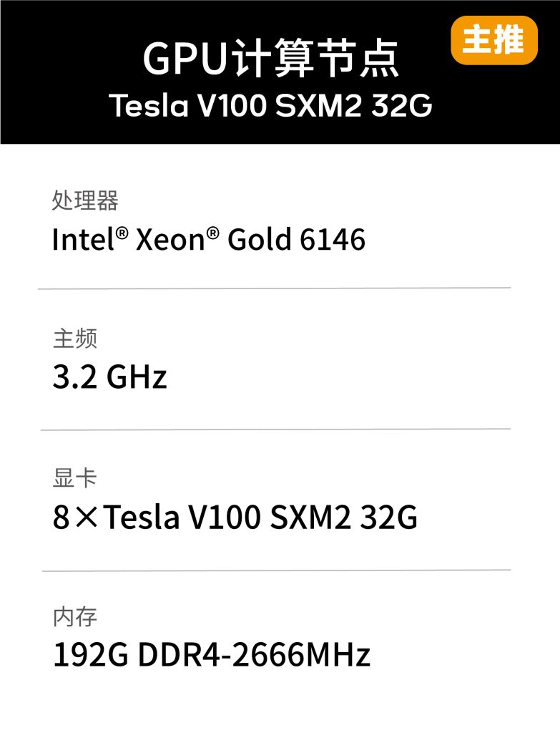
Task: Click the leading "8" in graphics card row
Action: [62, 518]
